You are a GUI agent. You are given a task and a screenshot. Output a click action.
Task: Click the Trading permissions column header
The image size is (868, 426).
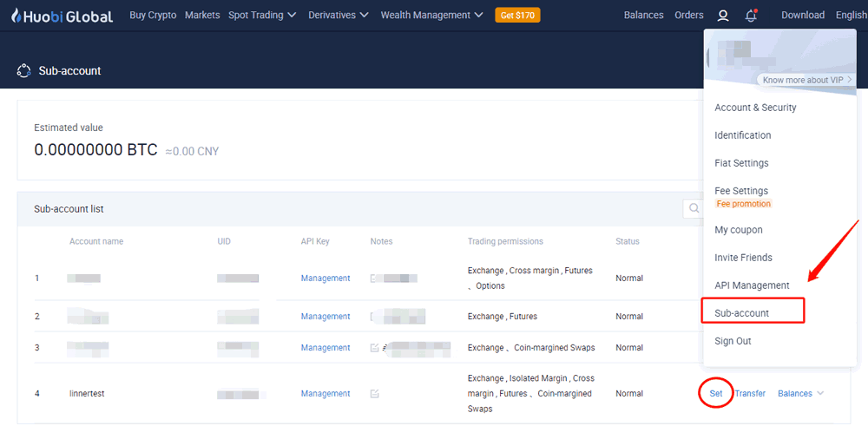coord(505,241)
